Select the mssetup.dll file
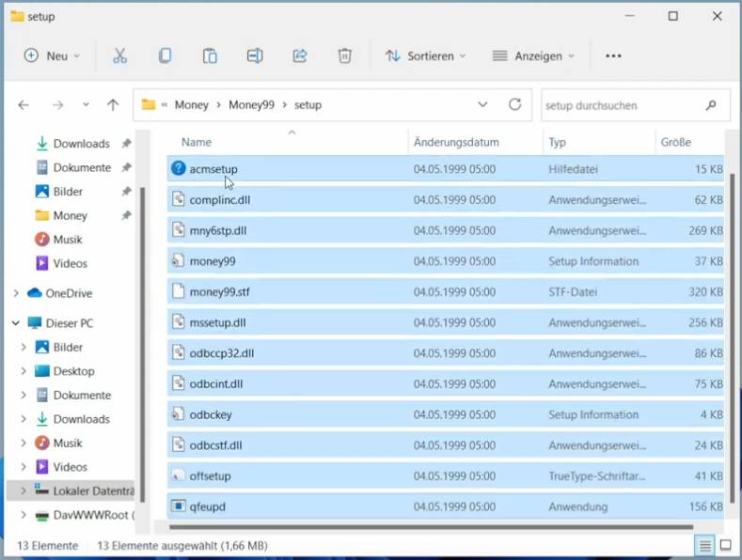The height and width of the screenshot is (560, 742). [445, 322]
